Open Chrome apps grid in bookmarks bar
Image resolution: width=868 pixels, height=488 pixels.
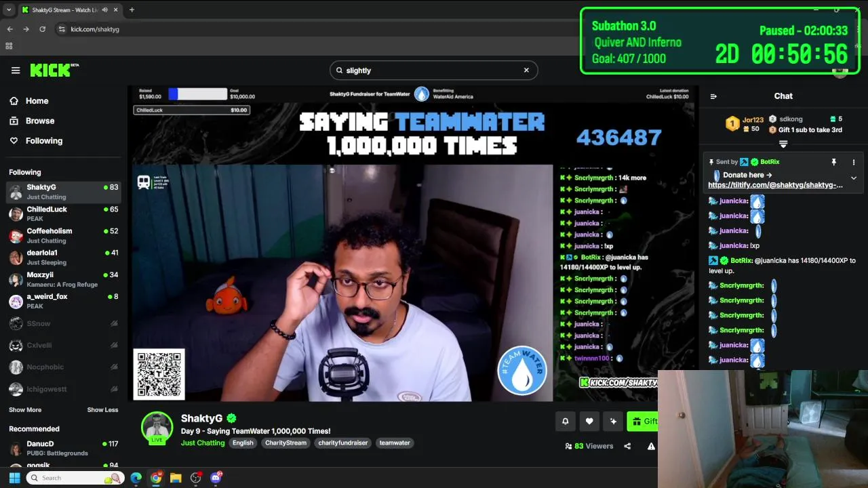coord(9,46)
